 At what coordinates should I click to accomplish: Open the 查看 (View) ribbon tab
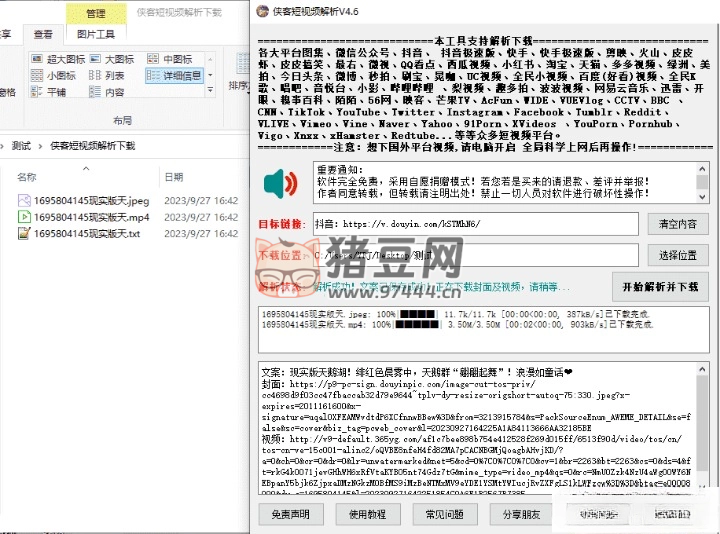[x=43, y=34]
